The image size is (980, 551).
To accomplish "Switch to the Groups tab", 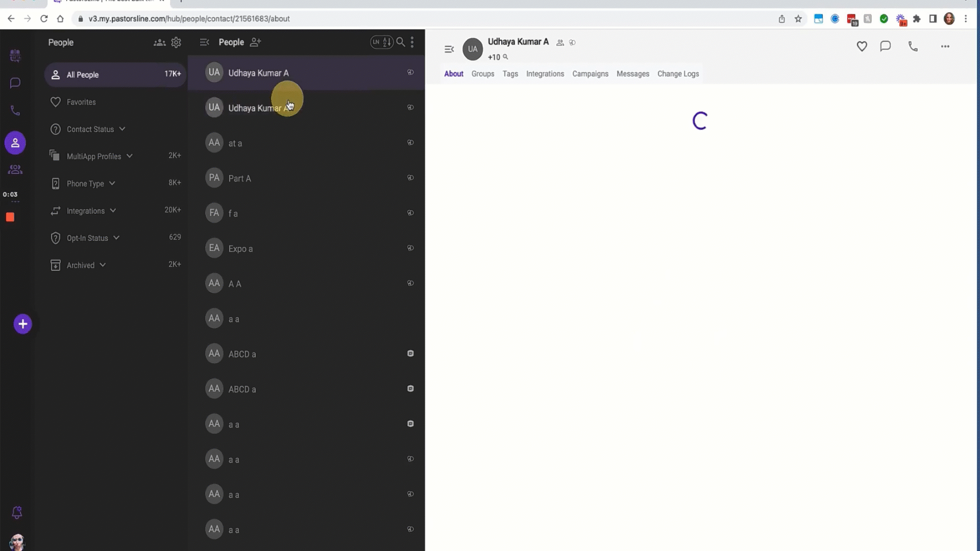I will tap(483, 73).
